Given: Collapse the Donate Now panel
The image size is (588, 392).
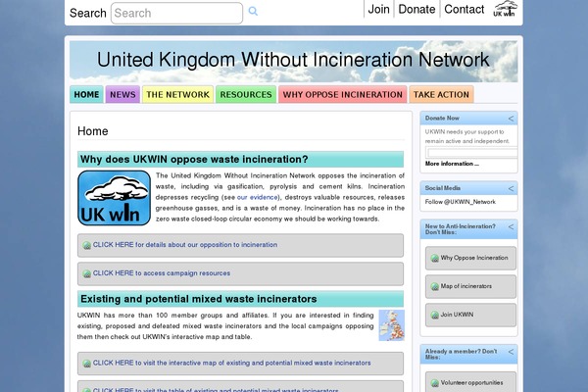Looking at the screenshot, I should point(511,119).
